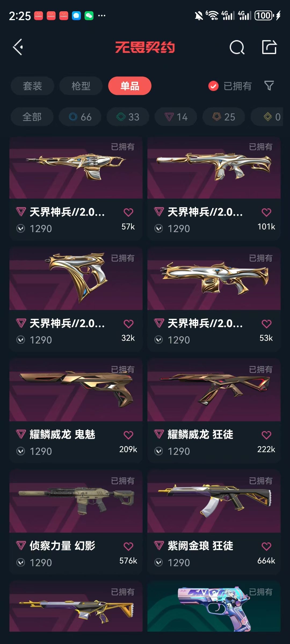290x644 pixels.
Task: Select the 全部 filter button
Action: (x=32, y=117)
